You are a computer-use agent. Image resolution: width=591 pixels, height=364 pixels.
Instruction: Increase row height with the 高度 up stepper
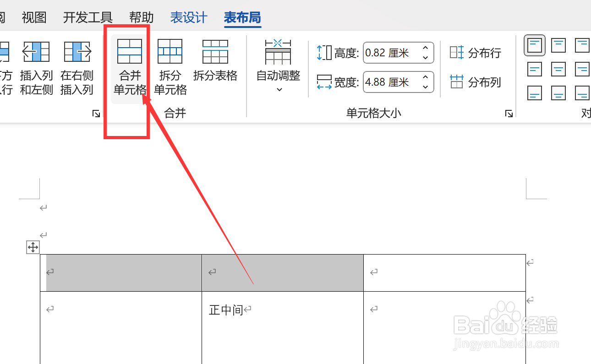point(424,49)
